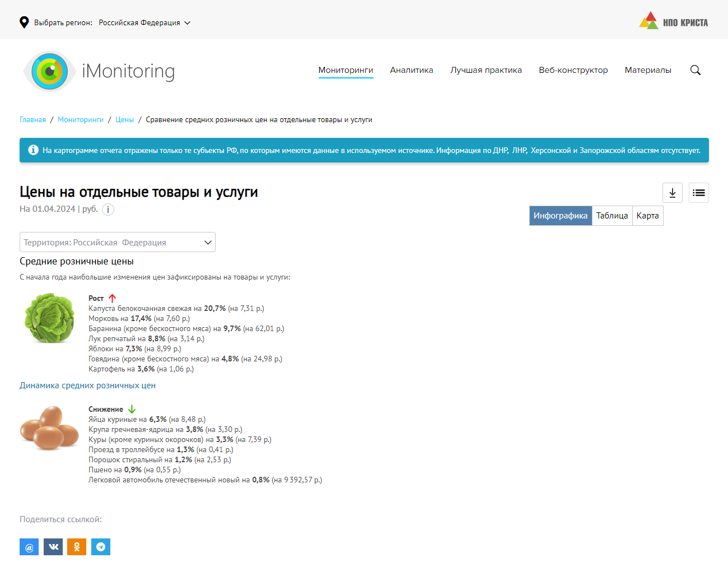The width and height of the screenshot is (728, 567).
Task: Share link via email icon
Action: tap(29, 547)
